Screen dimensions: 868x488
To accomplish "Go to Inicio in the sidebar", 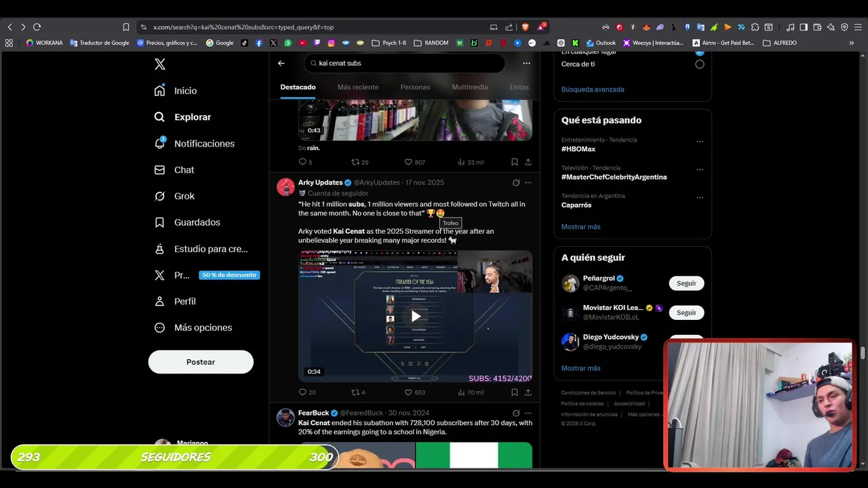I will pos(176,91).
